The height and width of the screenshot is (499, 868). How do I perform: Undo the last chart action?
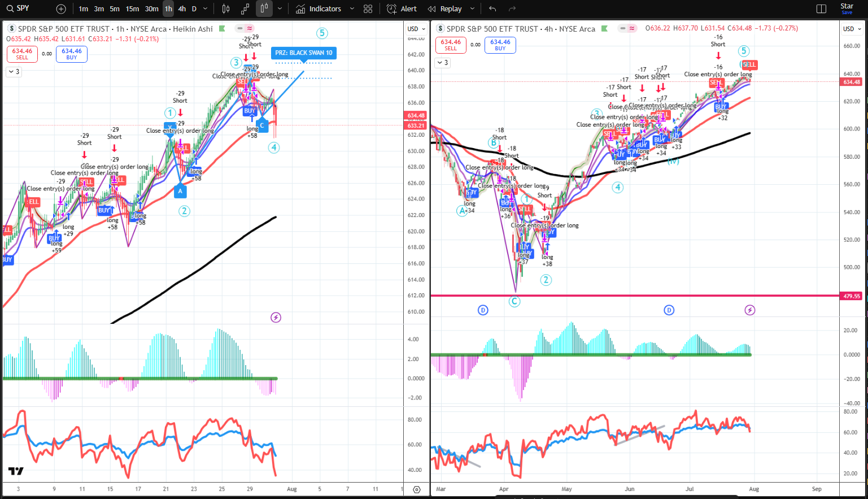tap(492, 9)
